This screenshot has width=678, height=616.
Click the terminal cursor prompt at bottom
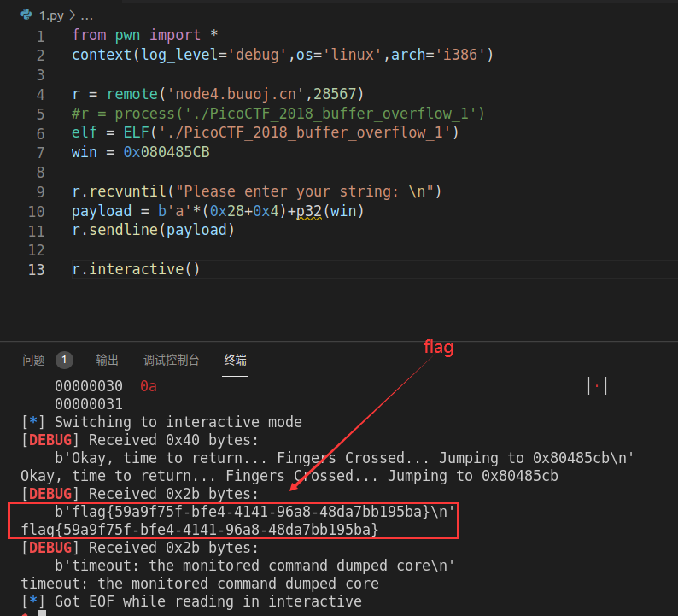coord(42,613)
